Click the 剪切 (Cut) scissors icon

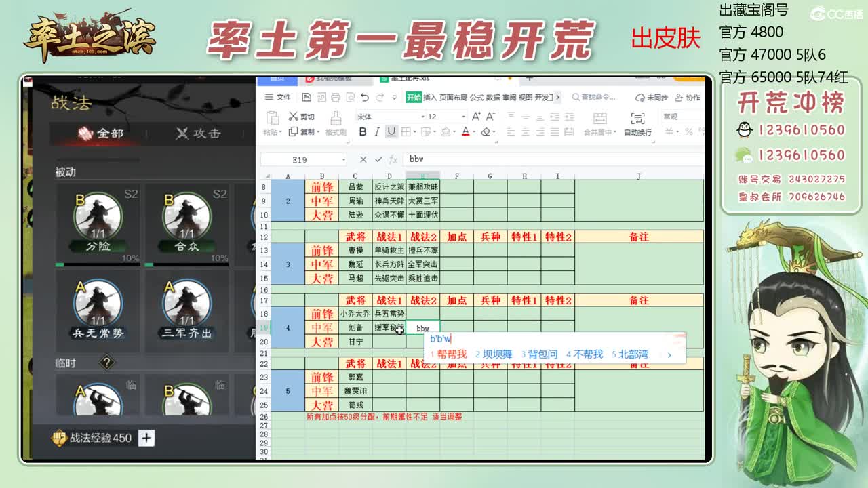[293, 117]
